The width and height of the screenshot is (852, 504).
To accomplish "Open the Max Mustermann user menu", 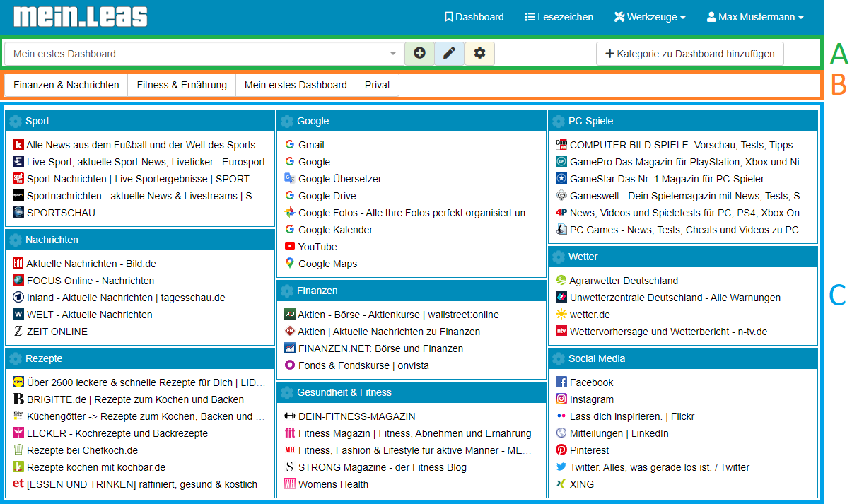I will [755, 17].
